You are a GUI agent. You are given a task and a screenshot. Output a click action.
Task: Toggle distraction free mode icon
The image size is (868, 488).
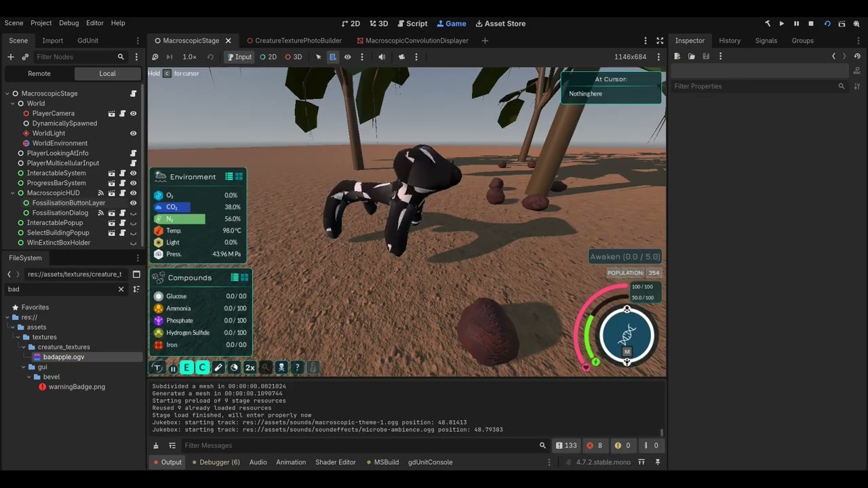[660, 41]
